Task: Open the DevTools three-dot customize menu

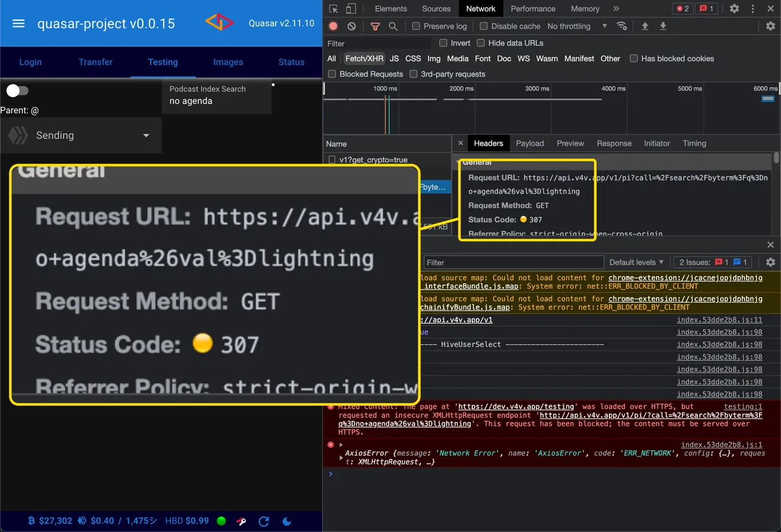Action: (x=752, y=9)
